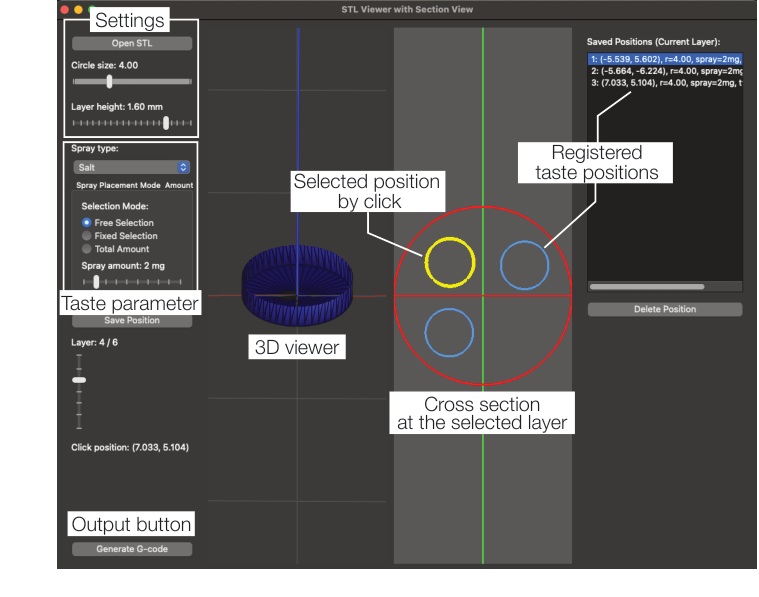The width and height of the screenshot is (759, 597).
Task: Open the Spray type Salt dropdown
Action: tap(132, 167)
